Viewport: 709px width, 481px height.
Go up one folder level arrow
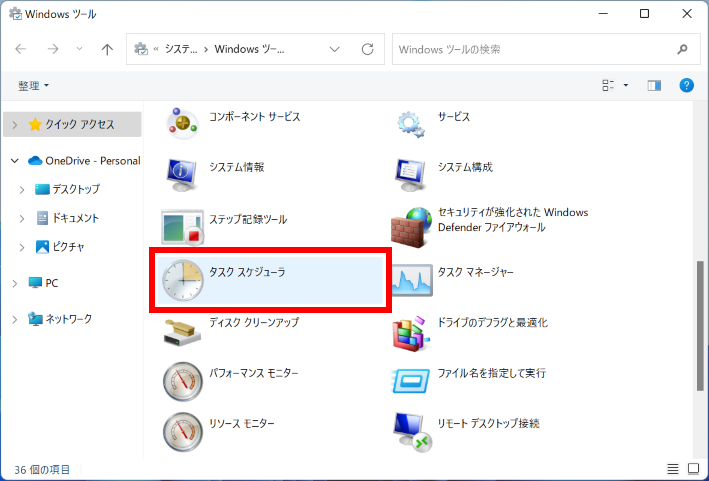pyautogui.click(x=107, y=49)
